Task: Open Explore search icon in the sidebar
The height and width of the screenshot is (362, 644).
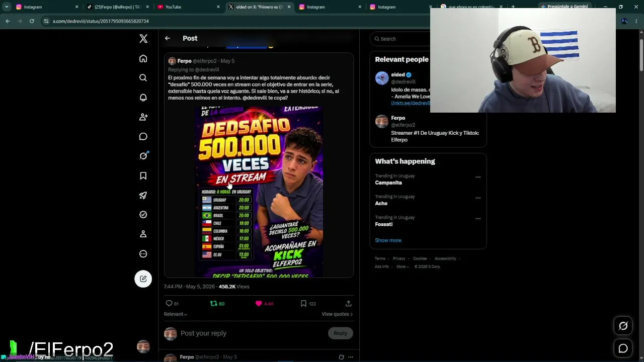Action: tap(143, 78)
